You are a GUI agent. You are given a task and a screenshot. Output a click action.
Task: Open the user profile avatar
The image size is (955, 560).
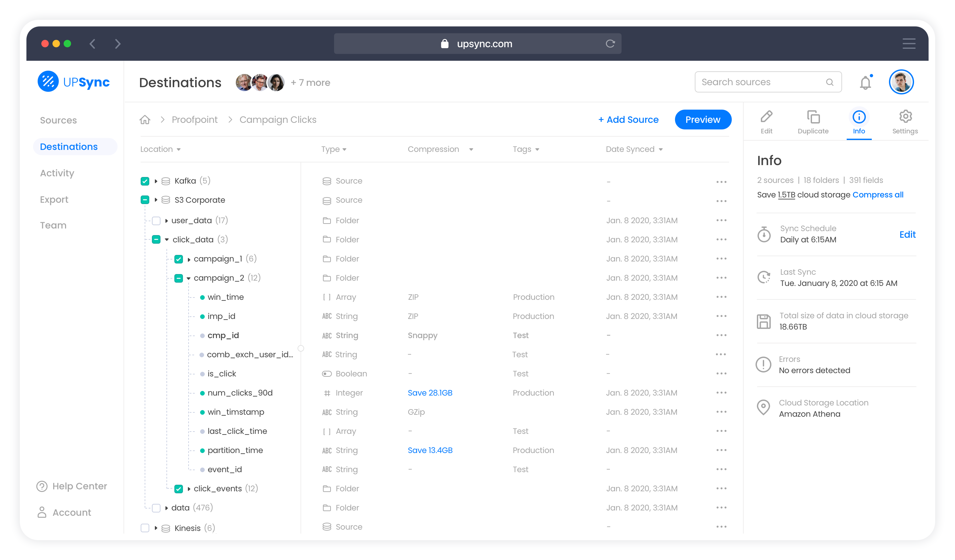[x=901, y=82]
